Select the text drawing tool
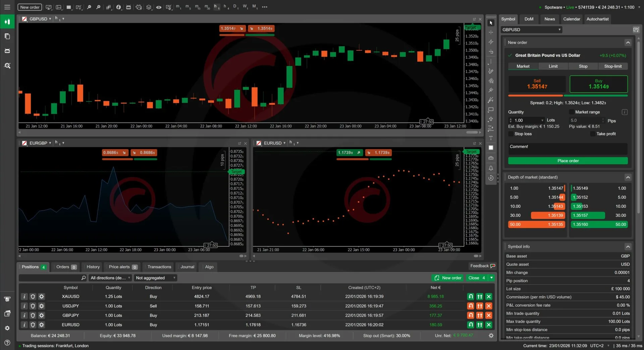The height and width of the screenshot is (350, 644). pos(491,138)
